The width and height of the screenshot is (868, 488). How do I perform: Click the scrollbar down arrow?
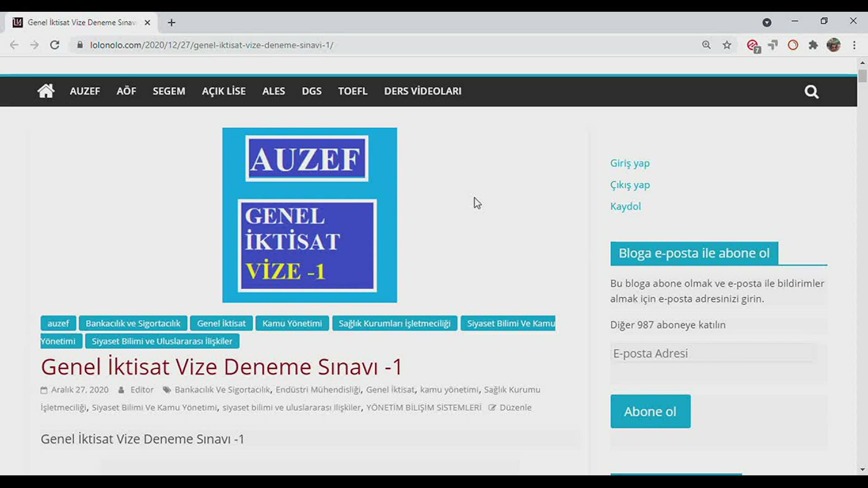[x=863, y=470]
